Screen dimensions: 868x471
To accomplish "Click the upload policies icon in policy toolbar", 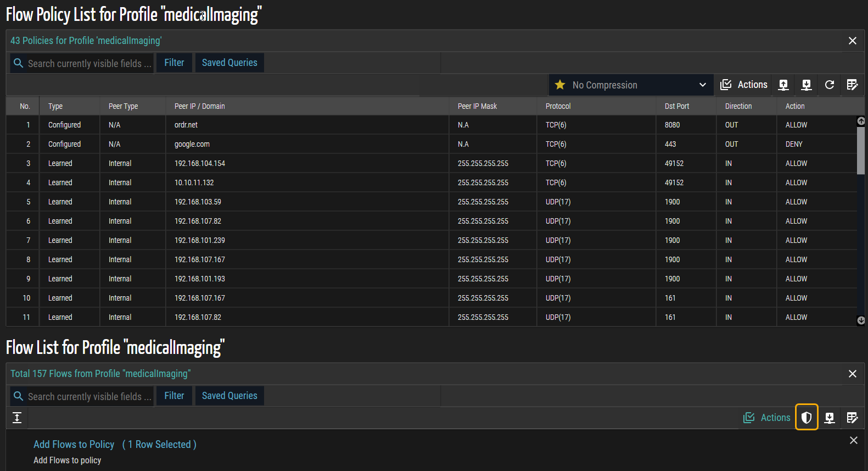I will pos(783,85).
